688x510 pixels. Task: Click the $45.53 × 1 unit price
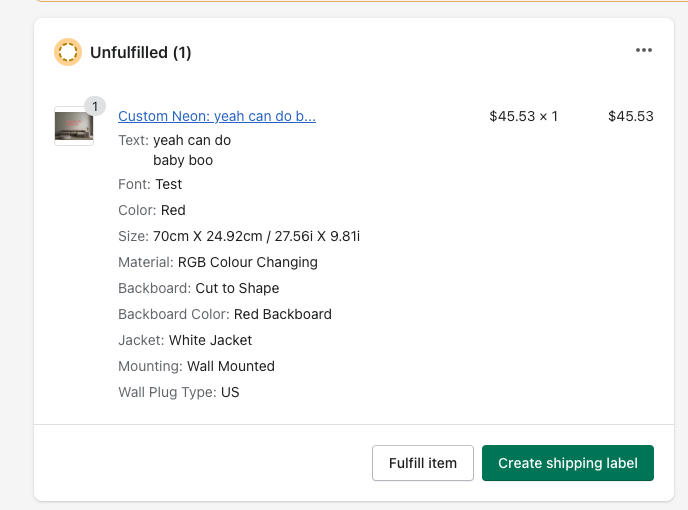click(523, 116)
